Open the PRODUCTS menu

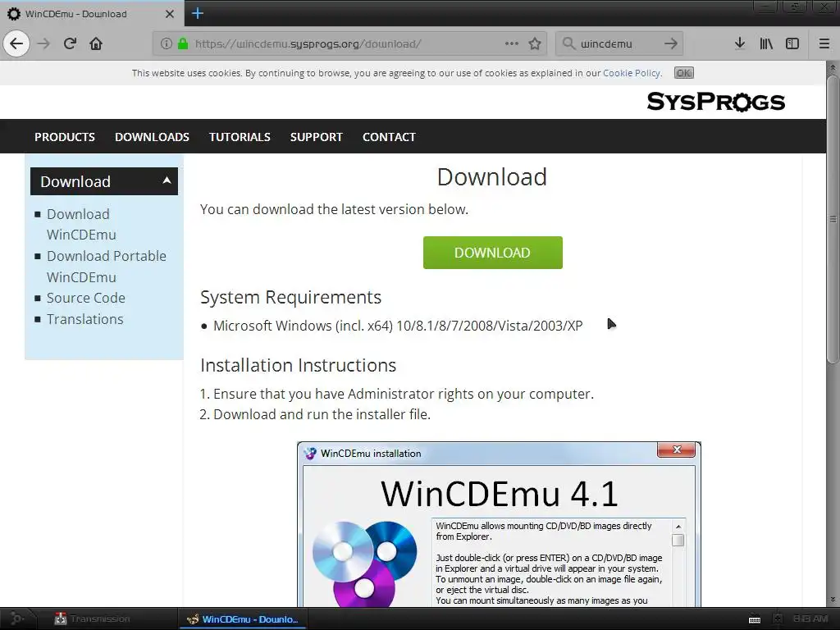pyautogui.click(x=65, y=137)
